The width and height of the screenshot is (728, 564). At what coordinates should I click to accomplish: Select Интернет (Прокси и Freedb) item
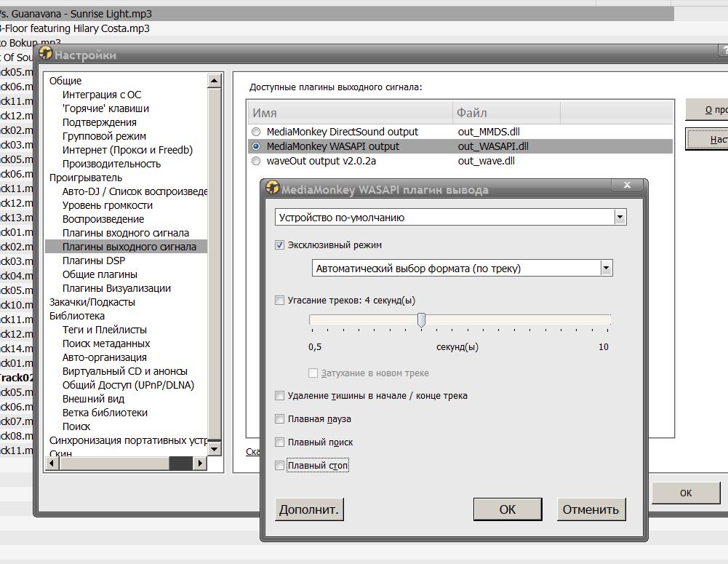[127, 150]
